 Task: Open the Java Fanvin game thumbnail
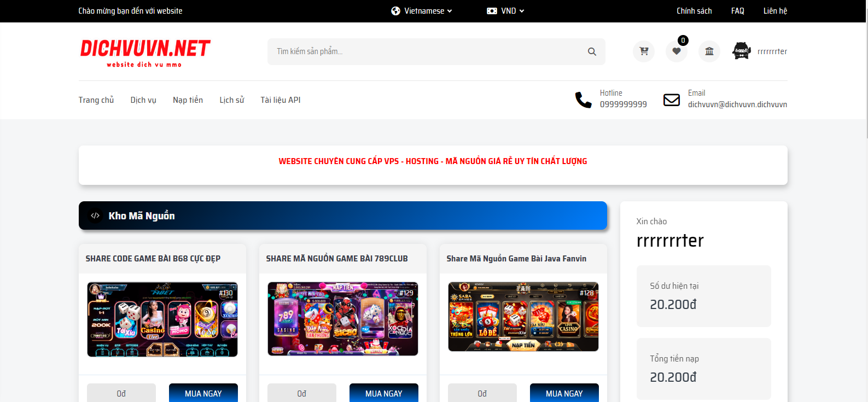[x=523, y=317]
